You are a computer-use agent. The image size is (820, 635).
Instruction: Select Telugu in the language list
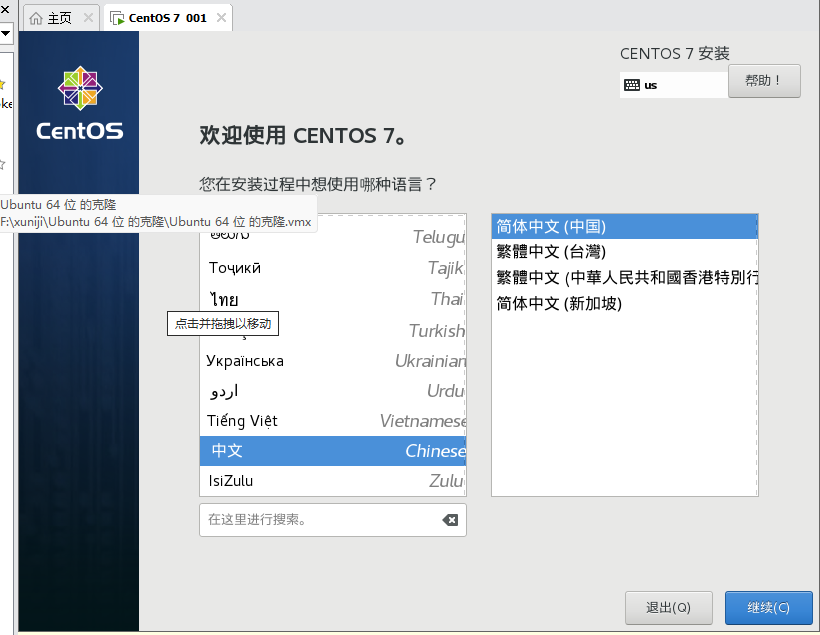333,236
